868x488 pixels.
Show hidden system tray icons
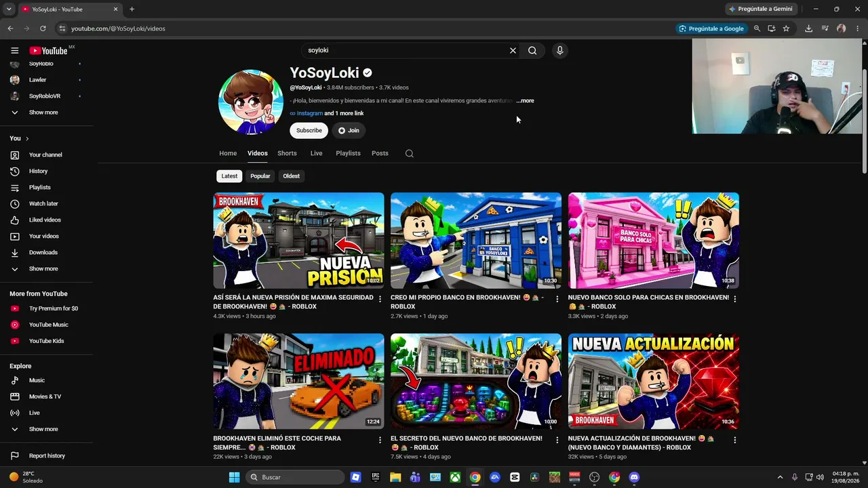pos(781,477)
